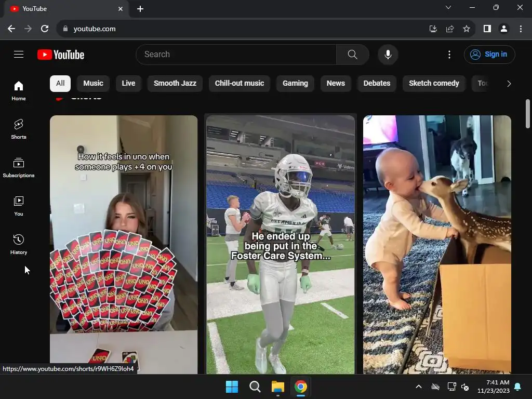
Task: Toggle the Chrome side panel
Action: coord(487,29)
